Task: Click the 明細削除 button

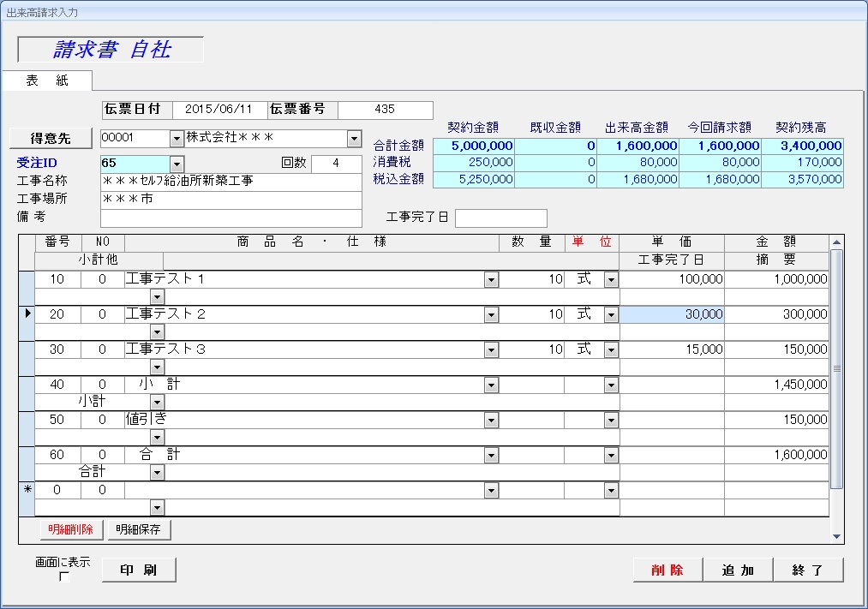Action: (70, 530)
